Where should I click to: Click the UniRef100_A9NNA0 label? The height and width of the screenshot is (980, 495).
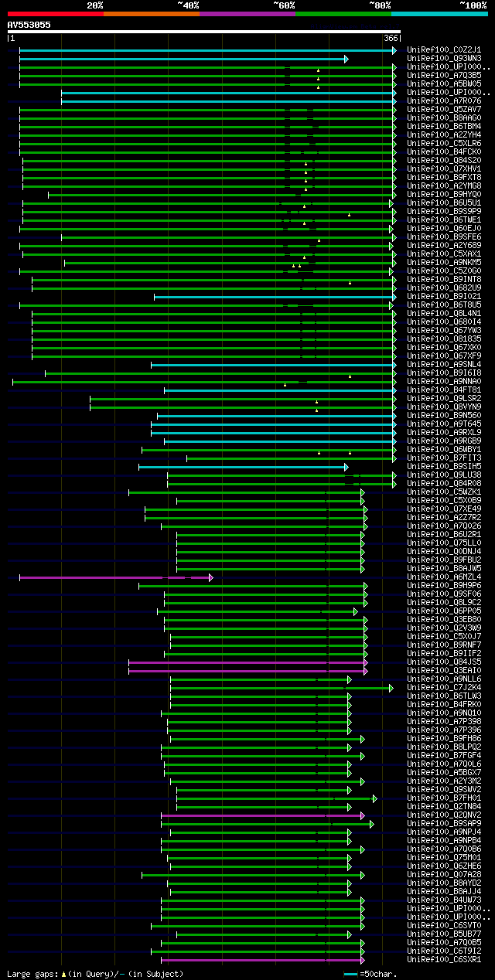point(444,382)
